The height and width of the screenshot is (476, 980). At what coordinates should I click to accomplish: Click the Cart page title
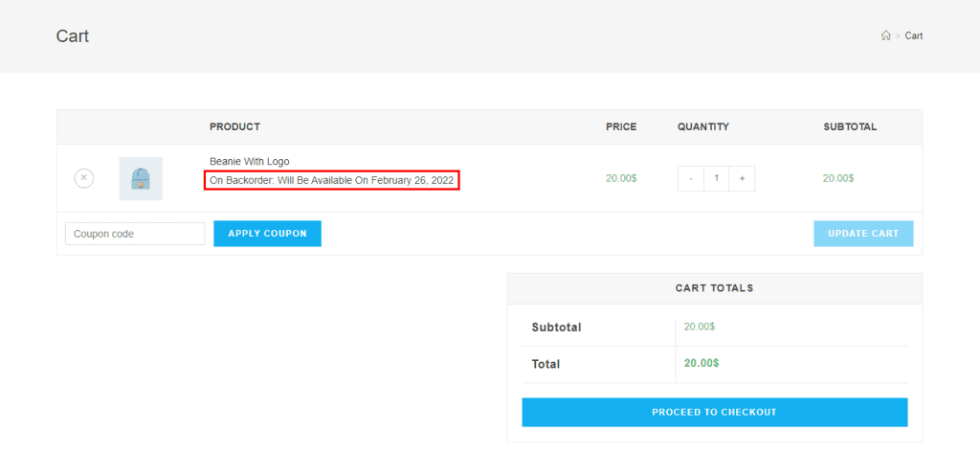point(73,36)
